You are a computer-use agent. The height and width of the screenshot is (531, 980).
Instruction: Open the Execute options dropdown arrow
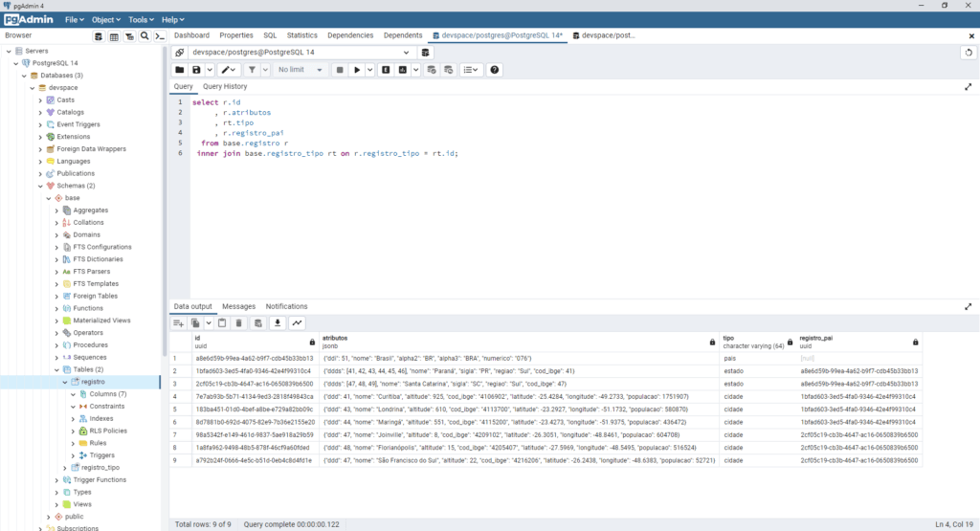click(370, 70)
